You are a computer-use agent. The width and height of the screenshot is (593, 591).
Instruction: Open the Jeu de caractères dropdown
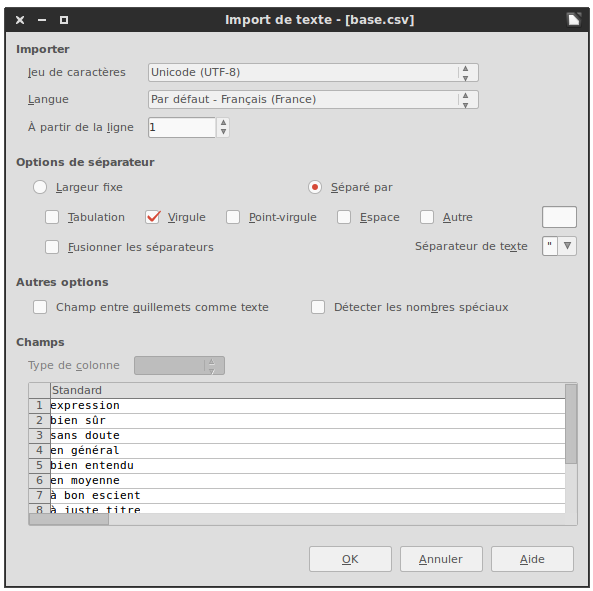pos(313,72)
